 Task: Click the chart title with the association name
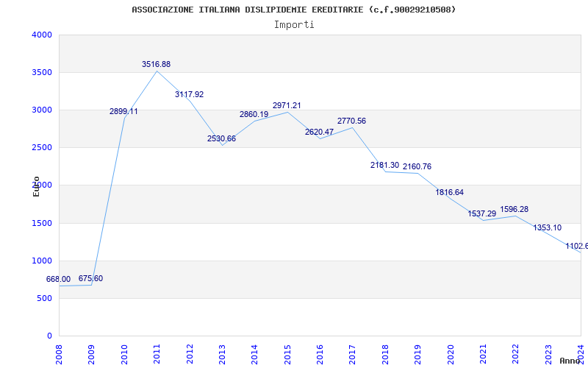click(294, 10)
